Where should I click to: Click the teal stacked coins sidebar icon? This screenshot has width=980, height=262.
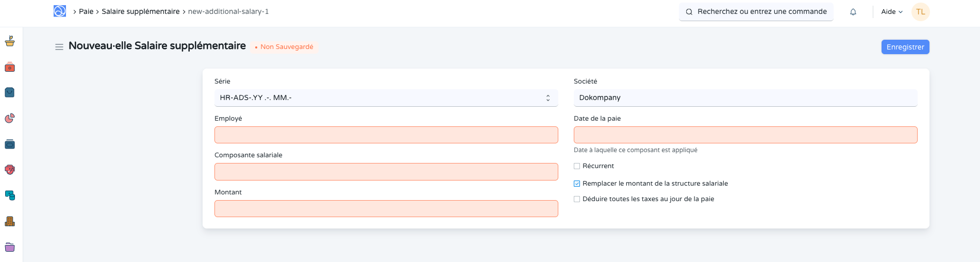[10, 195]
